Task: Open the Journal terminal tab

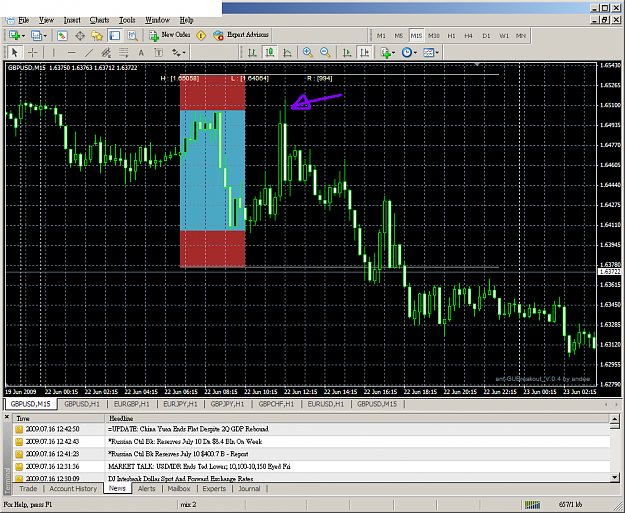Action: pos(250,489)
